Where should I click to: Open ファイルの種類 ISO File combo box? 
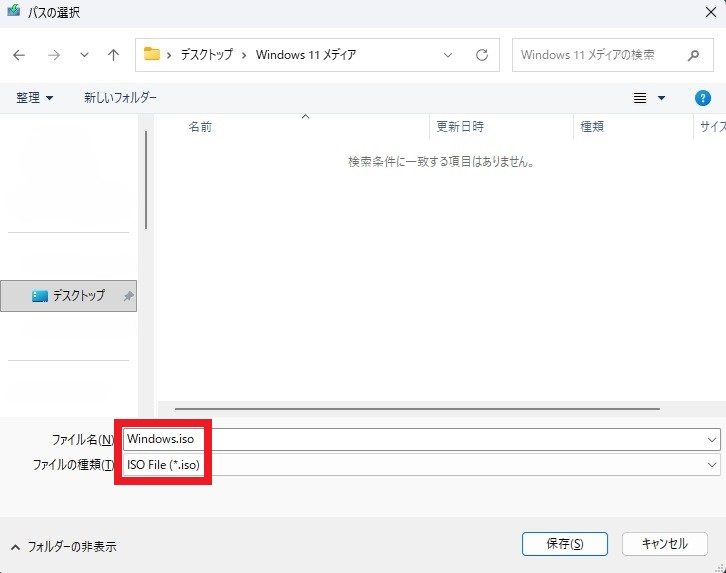421,465
